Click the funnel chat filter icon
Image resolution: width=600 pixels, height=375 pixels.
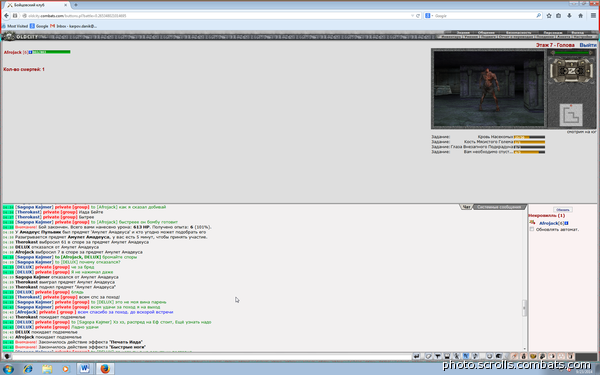click(438, 356)
